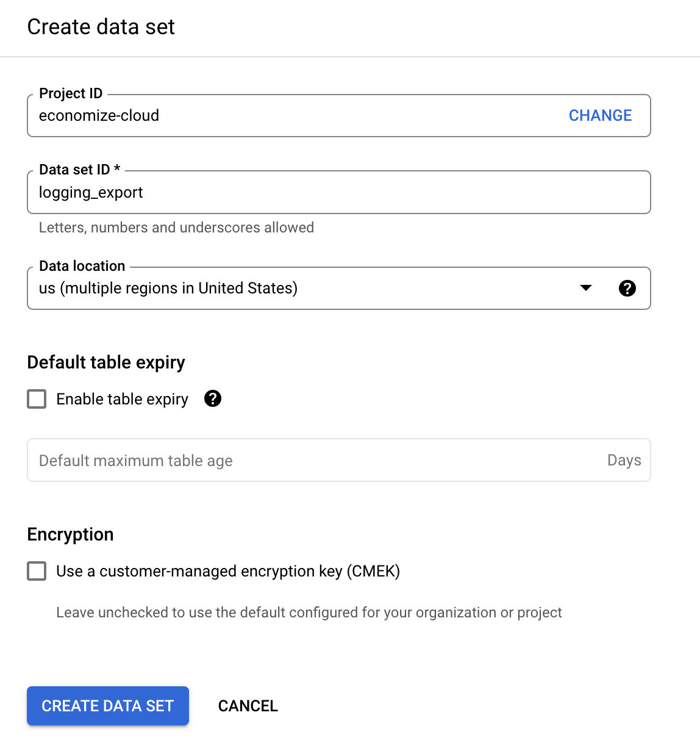Click the help icon beside Data location
This screenshot has width=700, height=754.
[x=627, y=289]
